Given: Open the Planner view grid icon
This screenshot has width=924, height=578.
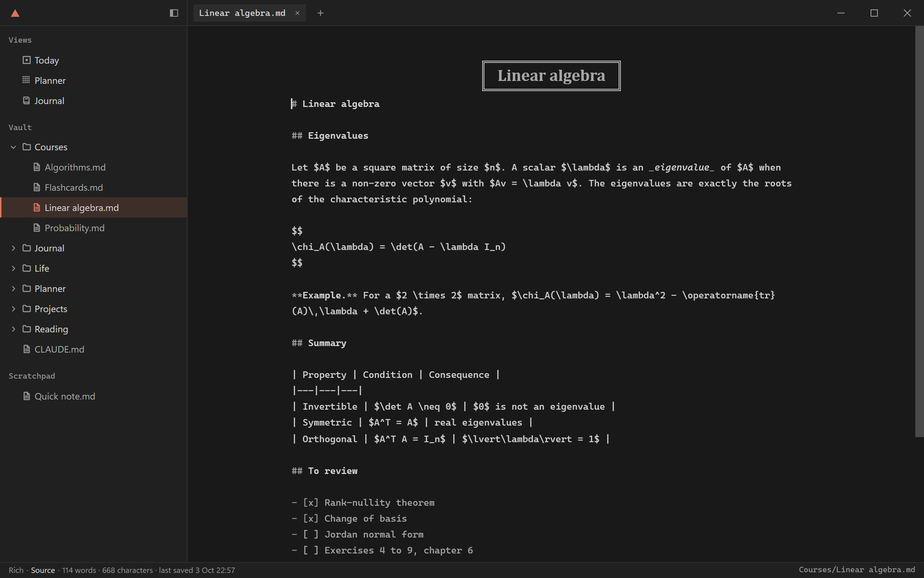Looking at the screenshot, I should click(x=26, y=80).
